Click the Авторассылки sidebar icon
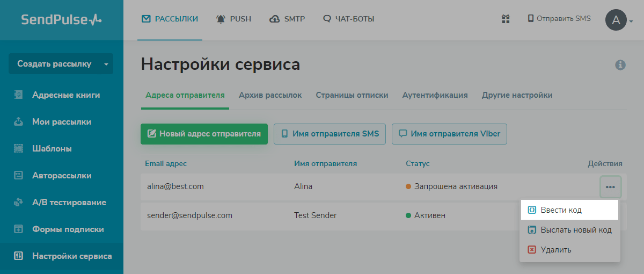 (x=18, y=176)
